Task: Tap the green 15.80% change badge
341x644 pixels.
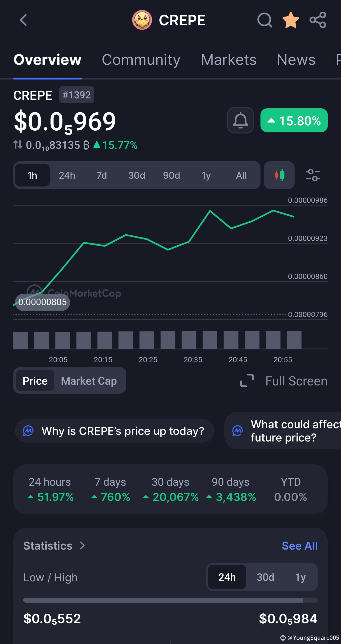Action: point(294,120)
